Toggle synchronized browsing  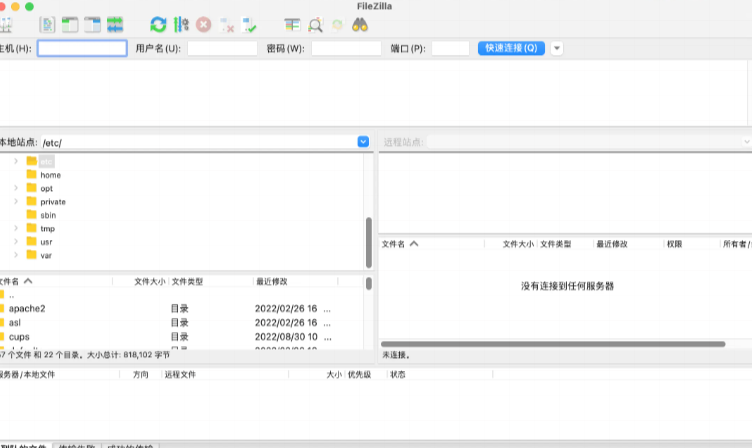pos(338,24)
